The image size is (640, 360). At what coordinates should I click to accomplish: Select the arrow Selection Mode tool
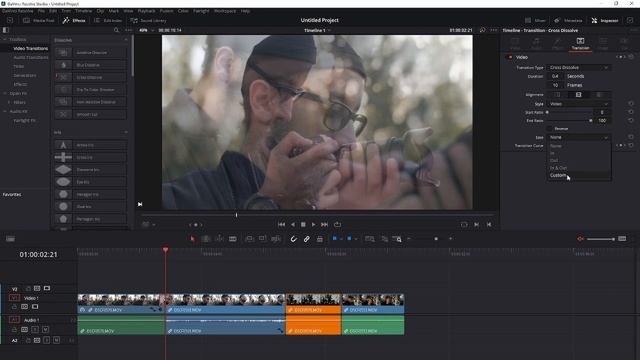[193, 239]
